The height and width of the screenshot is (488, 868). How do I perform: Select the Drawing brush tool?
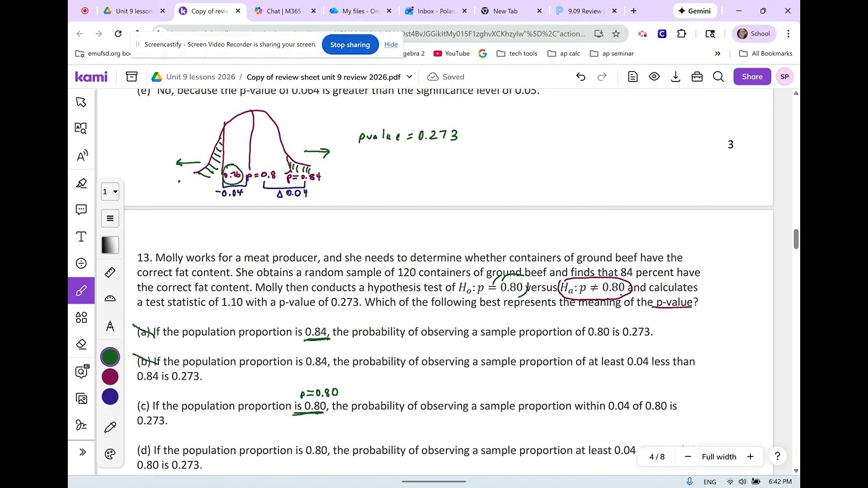(81, 291)
